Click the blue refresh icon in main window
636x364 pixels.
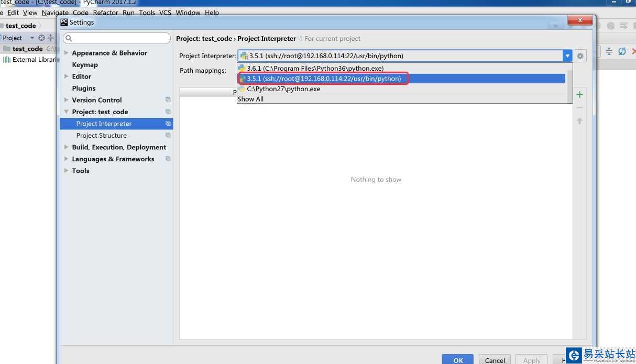622,51
